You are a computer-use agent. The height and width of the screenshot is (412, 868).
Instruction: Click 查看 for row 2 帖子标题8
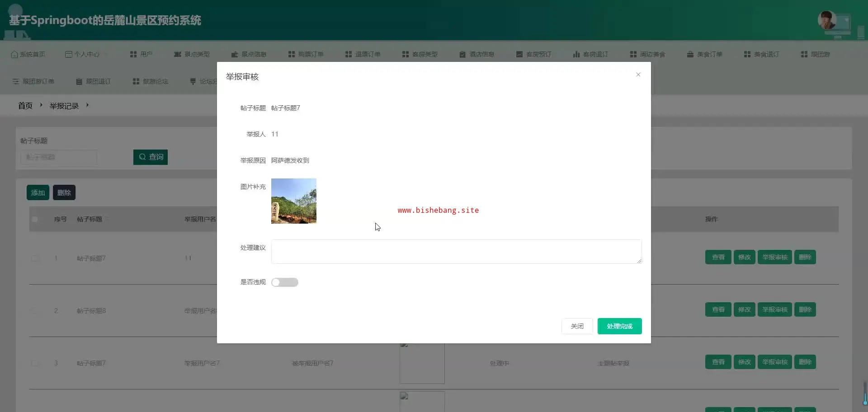[x=718, y=309]
